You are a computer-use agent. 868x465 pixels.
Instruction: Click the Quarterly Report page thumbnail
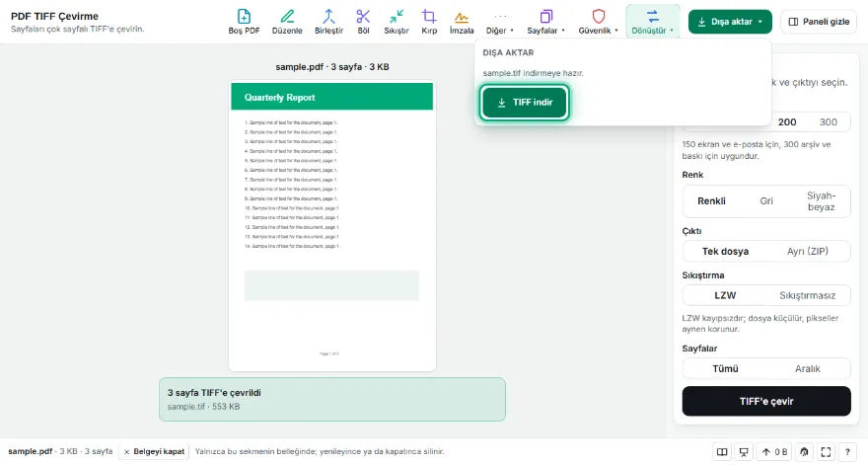click(x=332, y=226)
